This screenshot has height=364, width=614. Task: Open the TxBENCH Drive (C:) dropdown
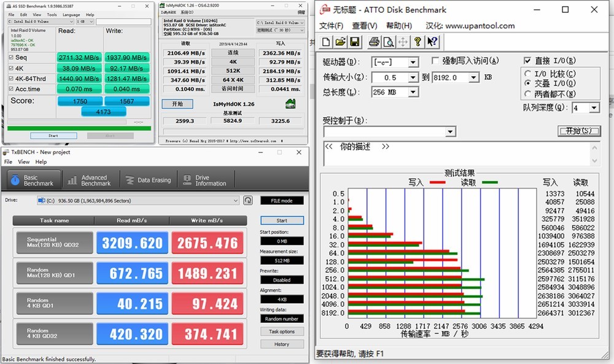click(x=138, y=200)
